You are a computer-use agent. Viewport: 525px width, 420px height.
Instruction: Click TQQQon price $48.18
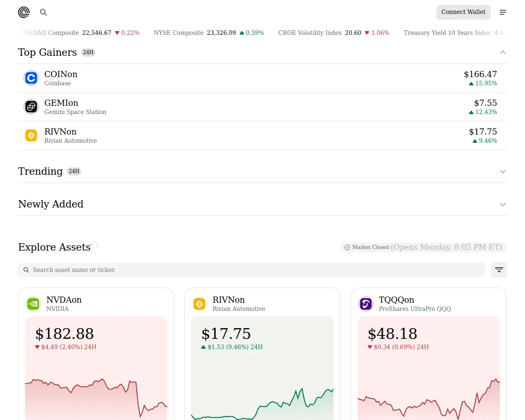(393, 334)
